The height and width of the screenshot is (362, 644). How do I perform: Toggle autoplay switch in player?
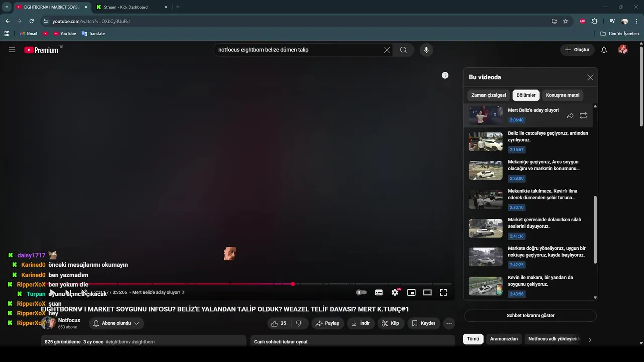point(361,292)
